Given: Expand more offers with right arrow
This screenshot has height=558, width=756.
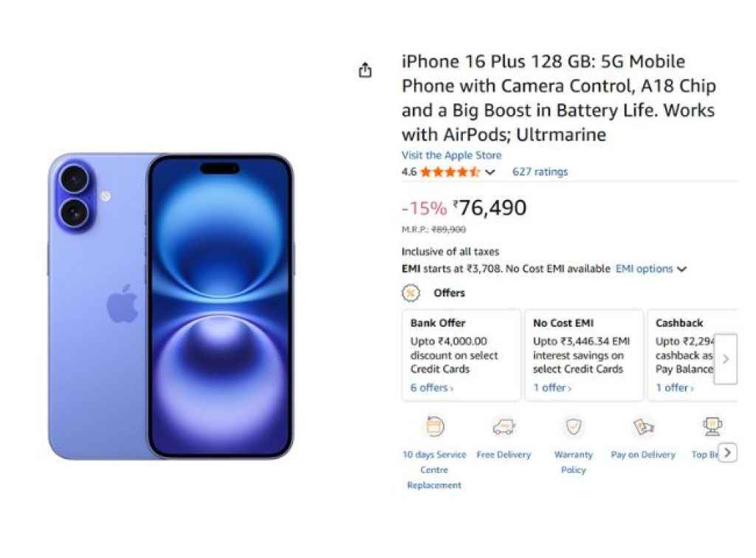Looking at the screenshot, I should 725,359.
